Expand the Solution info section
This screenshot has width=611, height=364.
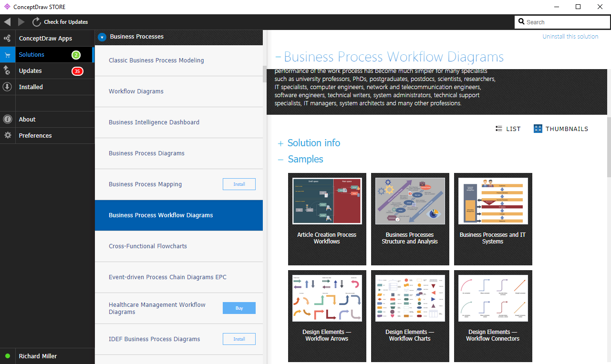point(280,143)
